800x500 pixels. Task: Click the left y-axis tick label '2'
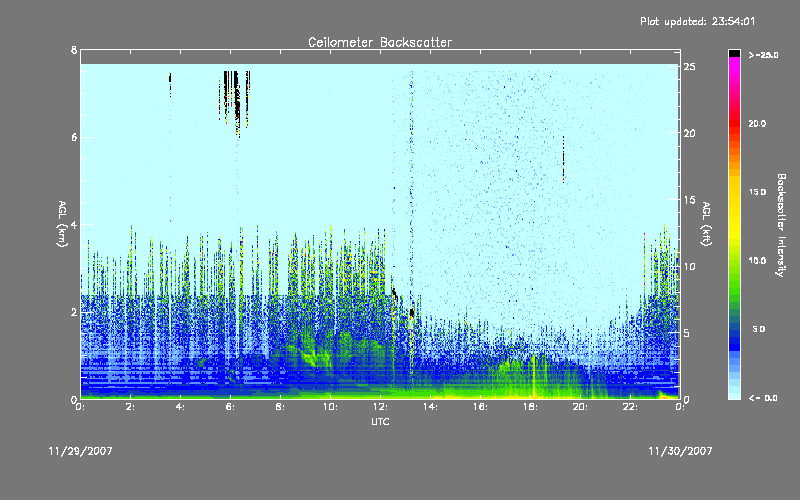[74, 312]
